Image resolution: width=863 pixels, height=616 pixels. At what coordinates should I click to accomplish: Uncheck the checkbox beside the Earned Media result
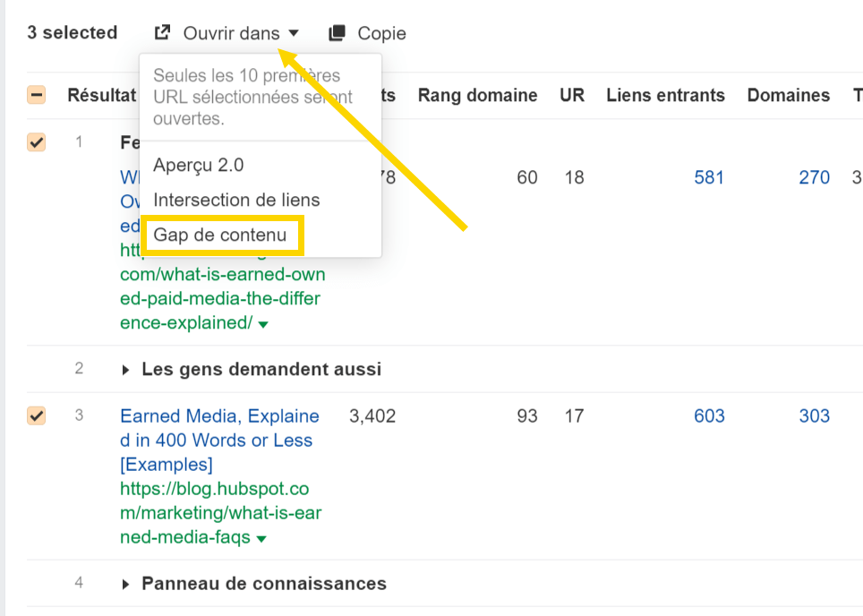pyautogui.click(x=36, y=415)
